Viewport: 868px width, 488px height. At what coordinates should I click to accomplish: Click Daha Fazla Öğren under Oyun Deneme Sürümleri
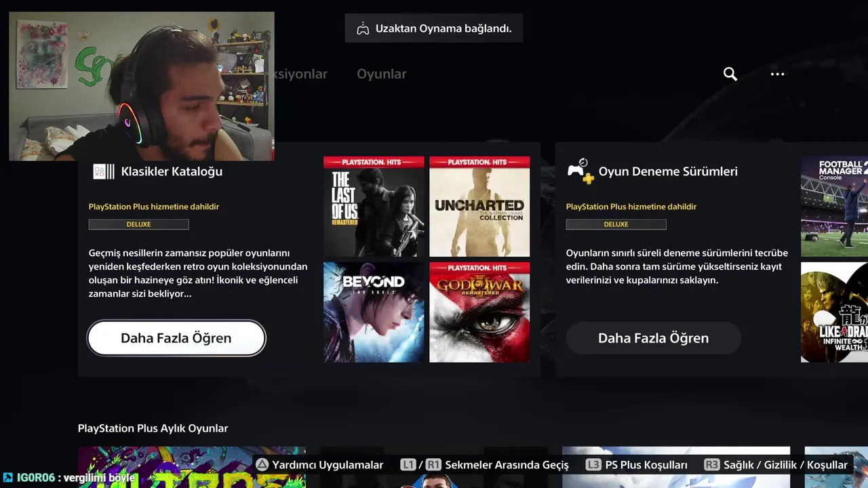click(654, 338)
